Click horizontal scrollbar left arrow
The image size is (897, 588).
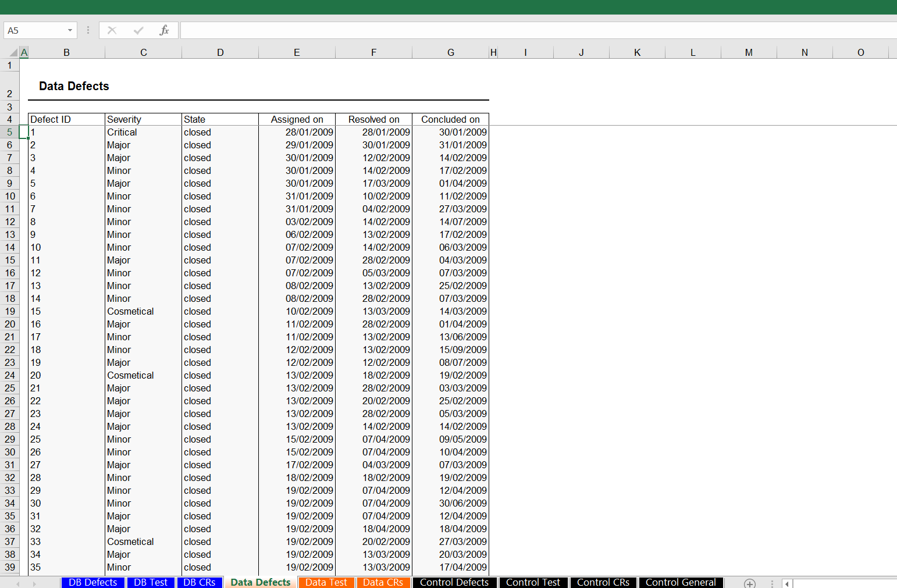[x=787, y=583]
